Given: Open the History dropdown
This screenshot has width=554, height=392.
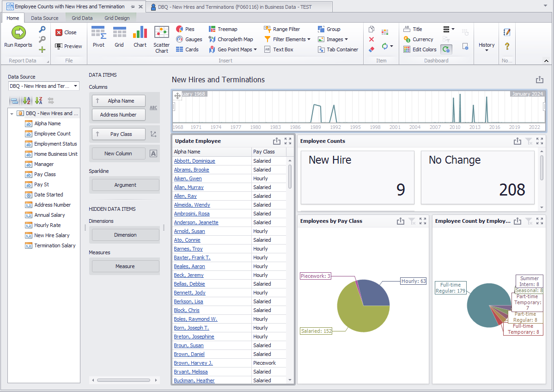Looking at the screenshot, I should tap(487, 47).
